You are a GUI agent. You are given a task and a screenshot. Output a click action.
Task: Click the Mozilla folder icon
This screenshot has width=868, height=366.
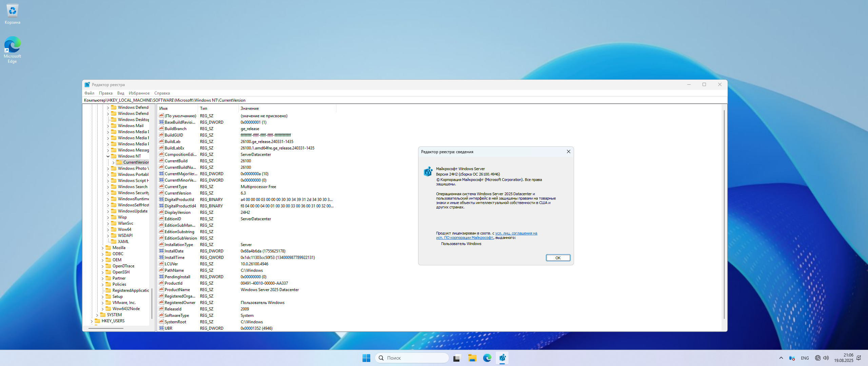[108, 247]
